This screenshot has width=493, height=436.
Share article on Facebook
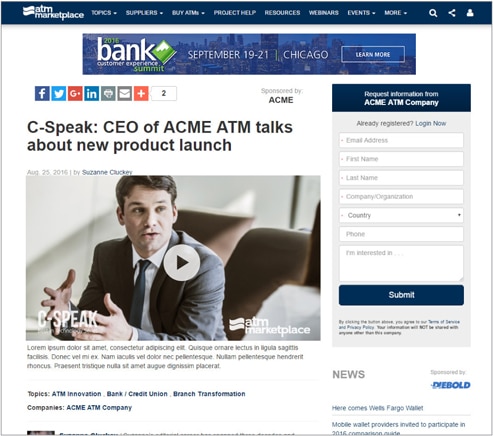(42, 94)
